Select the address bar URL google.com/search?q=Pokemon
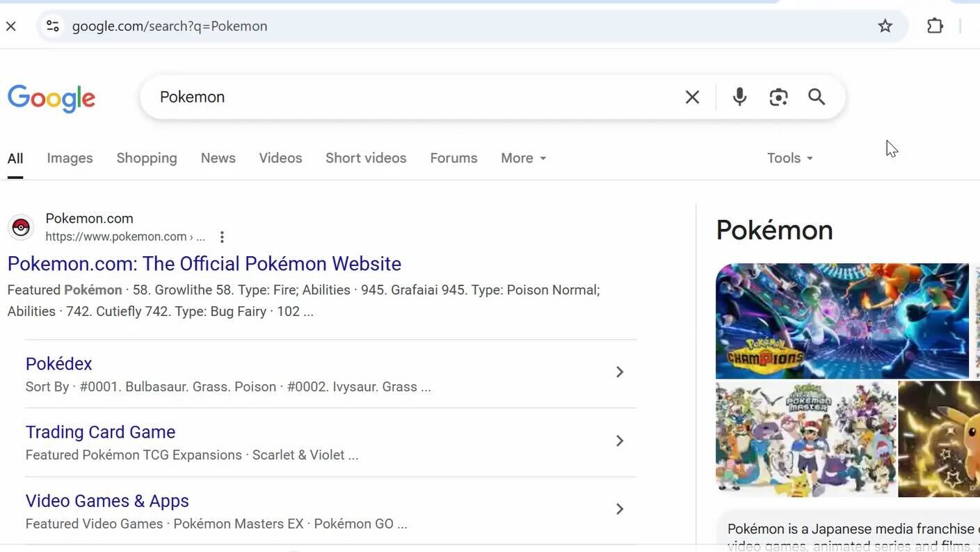The height and width of the screenshot is (552, 980). [170, 26]
